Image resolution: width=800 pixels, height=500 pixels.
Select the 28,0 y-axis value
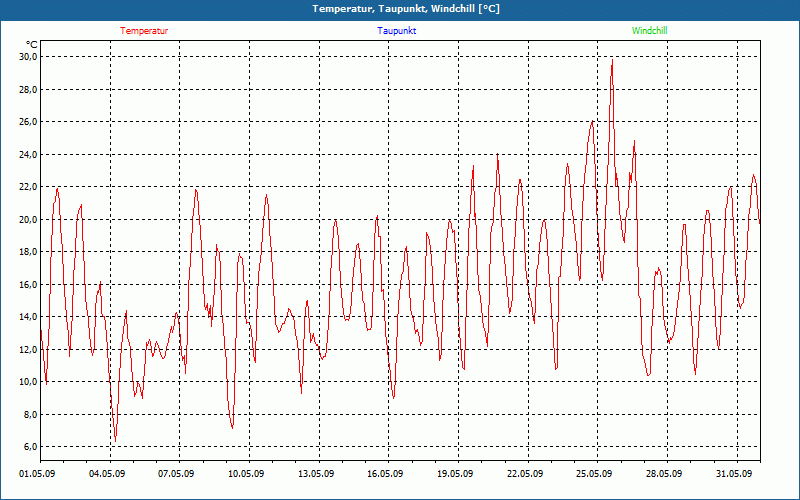pos(28,89)
